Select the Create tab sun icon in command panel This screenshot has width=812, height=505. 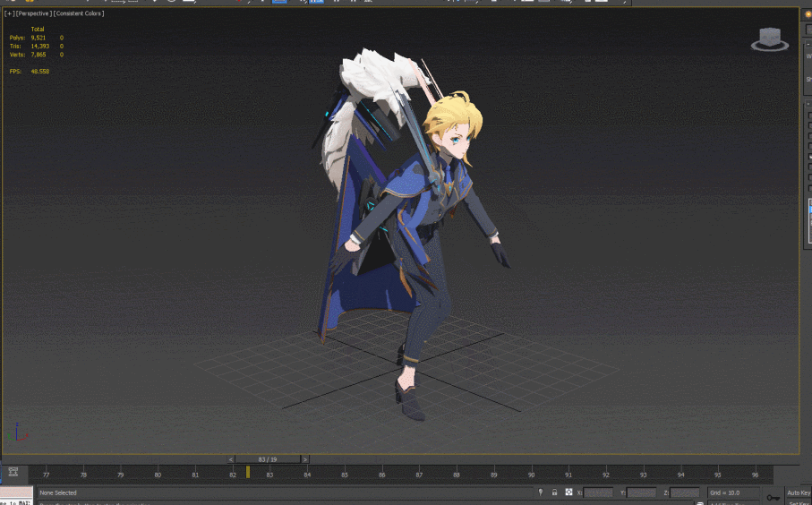click(808, 14)
